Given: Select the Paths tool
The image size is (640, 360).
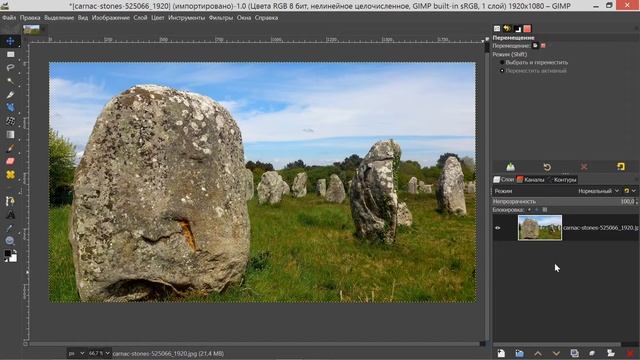Looking at the screenshot, I should pos(10,201).
